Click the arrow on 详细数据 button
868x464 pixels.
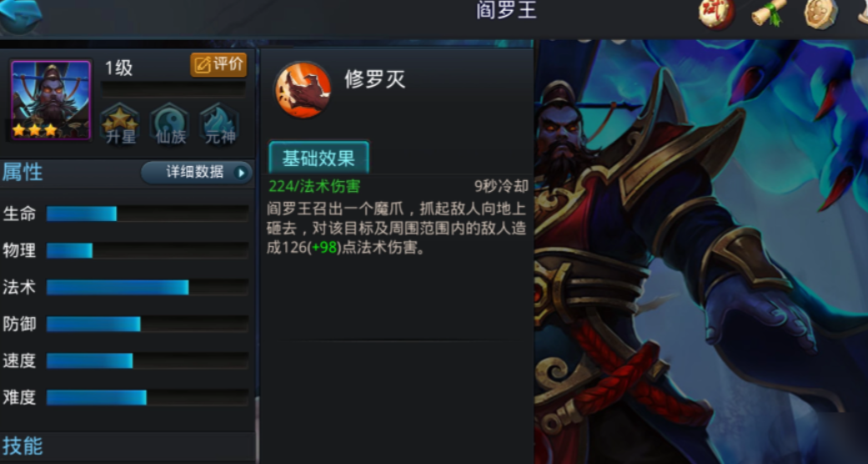(x=241, y=173)
